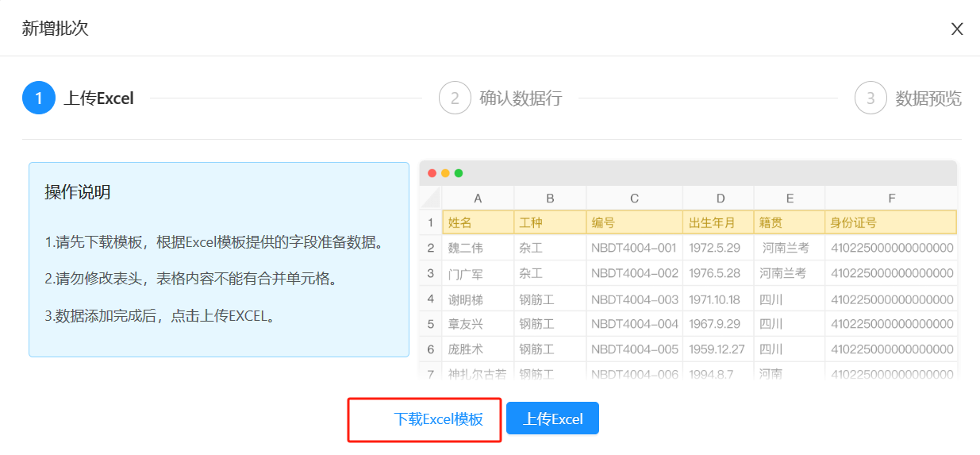Click the yellow dot in preview window
Screen dimensions: 980x455
coord(445,173)
